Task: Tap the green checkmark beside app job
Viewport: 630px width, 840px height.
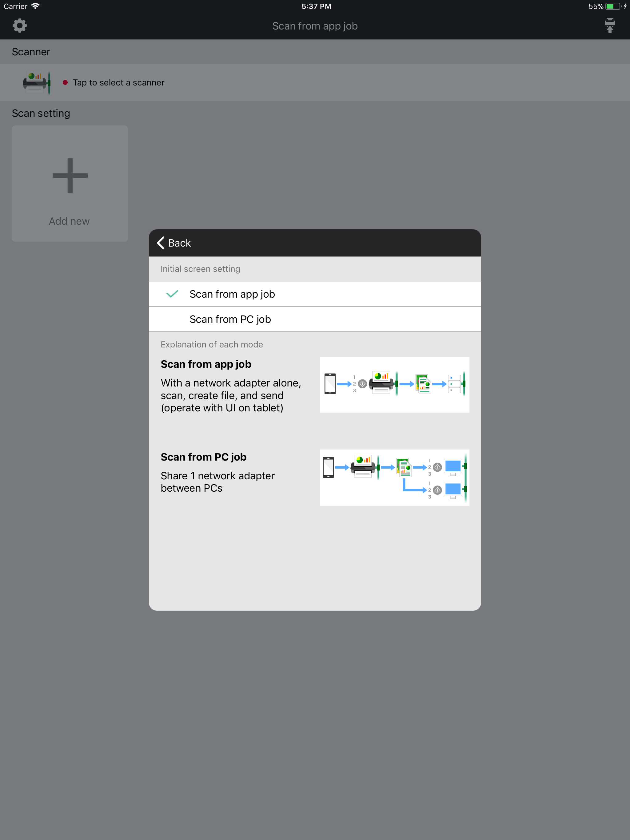Action: point(172,294)
